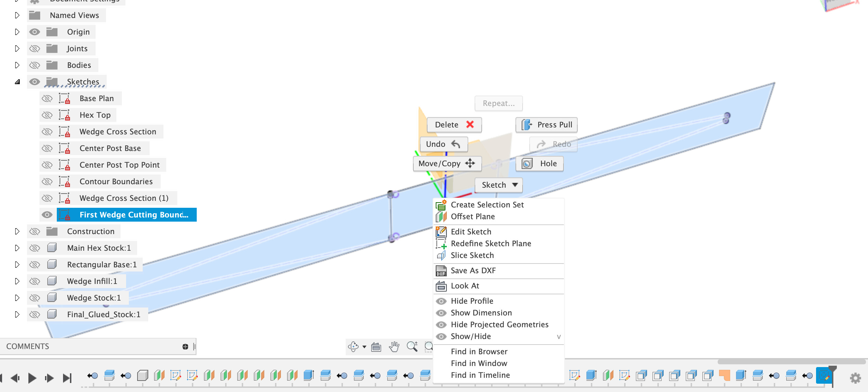This screenshot has height=392, width=868.
Task: Play the timeline
Action: pos(32,378)
